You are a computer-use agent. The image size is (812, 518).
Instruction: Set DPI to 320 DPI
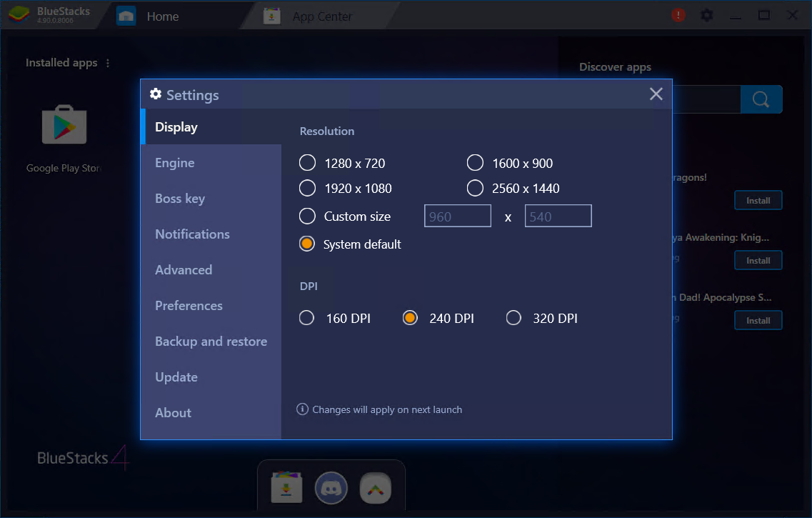point(513,317)
